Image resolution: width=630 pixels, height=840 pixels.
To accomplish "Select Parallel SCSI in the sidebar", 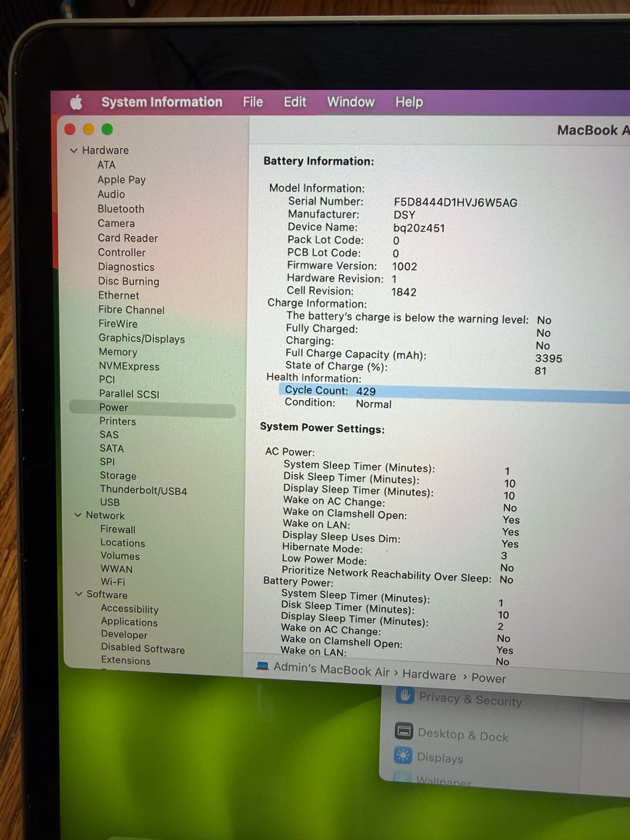I will [129, 394].
